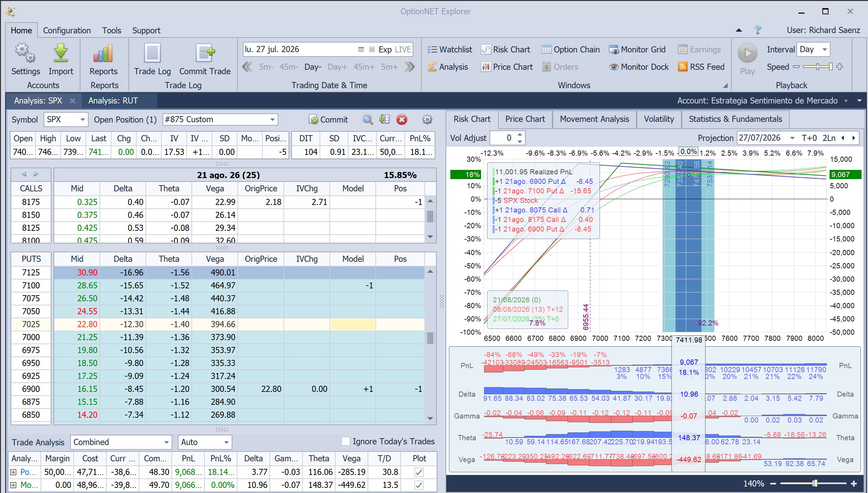Switch to the Support ribbon tab
868x493 pixels.
tap(146, 30)
